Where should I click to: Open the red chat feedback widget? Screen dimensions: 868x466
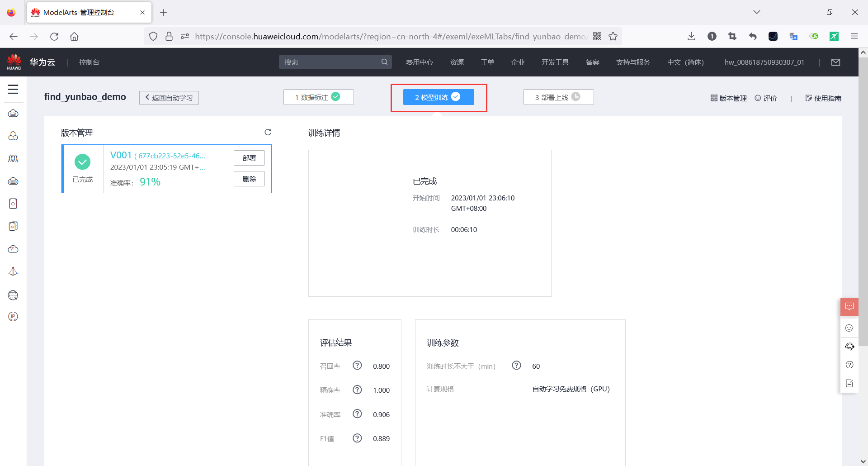849,307
